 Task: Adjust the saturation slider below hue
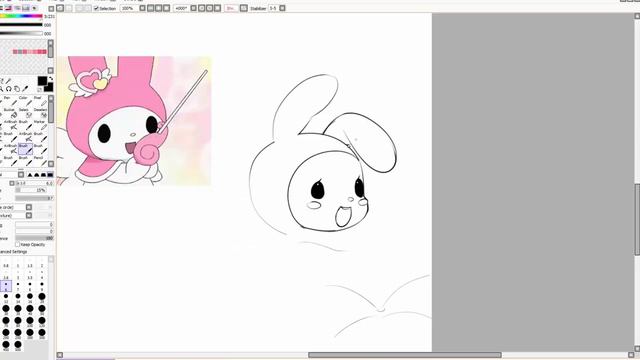(x=21, y=25)
